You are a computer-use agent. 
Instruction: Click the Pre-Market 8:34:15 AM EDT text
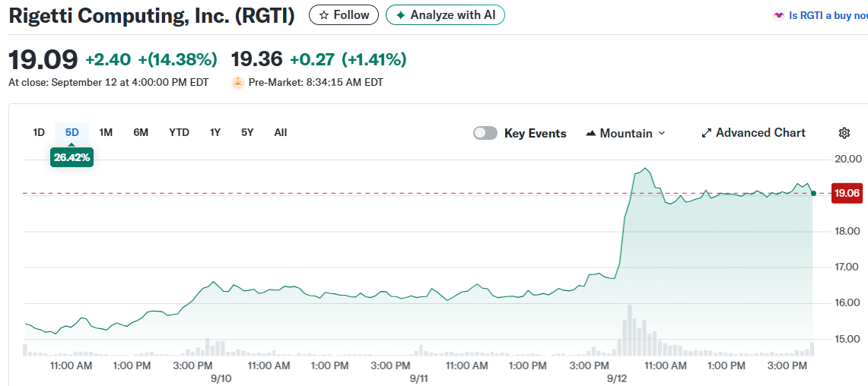316,82
